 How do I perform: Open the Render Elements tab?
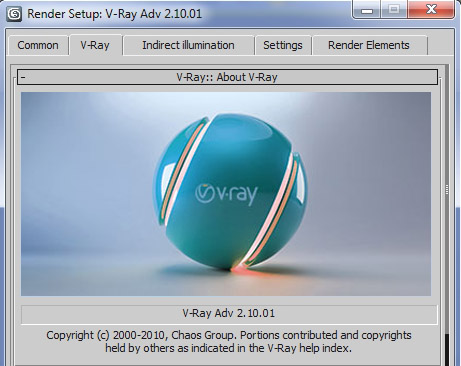[x=369, y=45]
